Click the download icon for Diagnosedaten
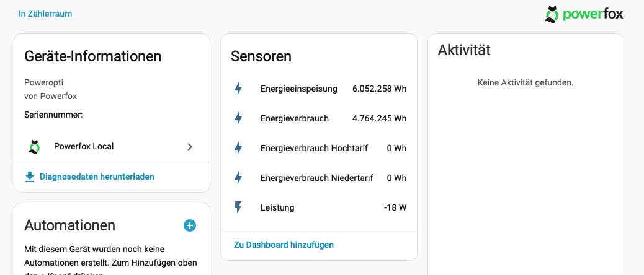Viewport: 644px width, 275px height. (30, 177)
